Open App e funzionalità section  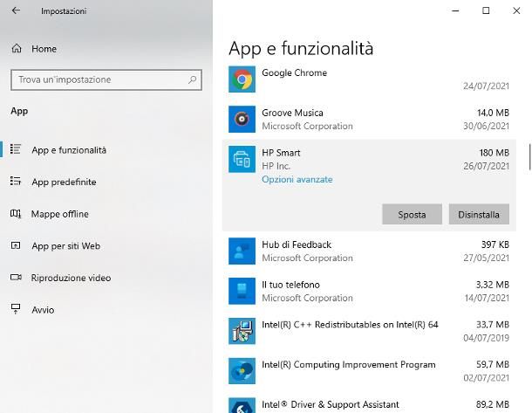coord(69,150)
